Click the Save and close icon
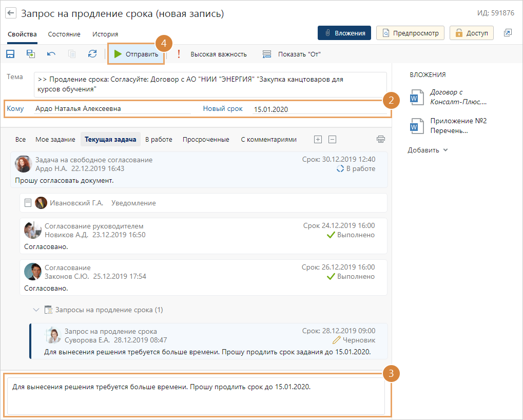523x420 pixels. pyautogui.click(x=31, y=54)
